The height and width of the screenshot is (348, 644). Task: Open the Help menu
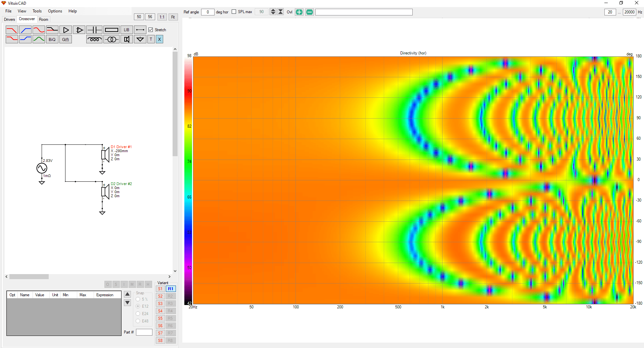pos(73,11)
